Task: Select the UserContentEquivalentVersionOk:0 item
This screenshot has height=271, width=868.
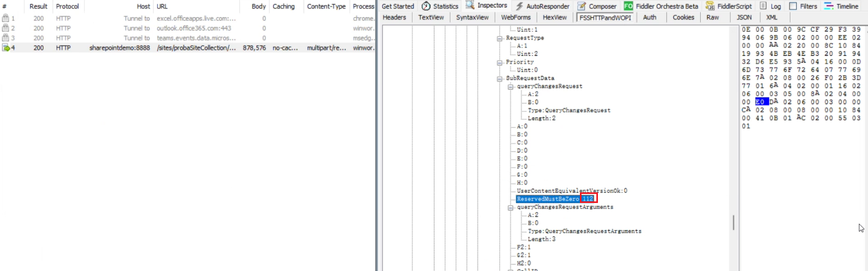Action: (x=572, y=190)
